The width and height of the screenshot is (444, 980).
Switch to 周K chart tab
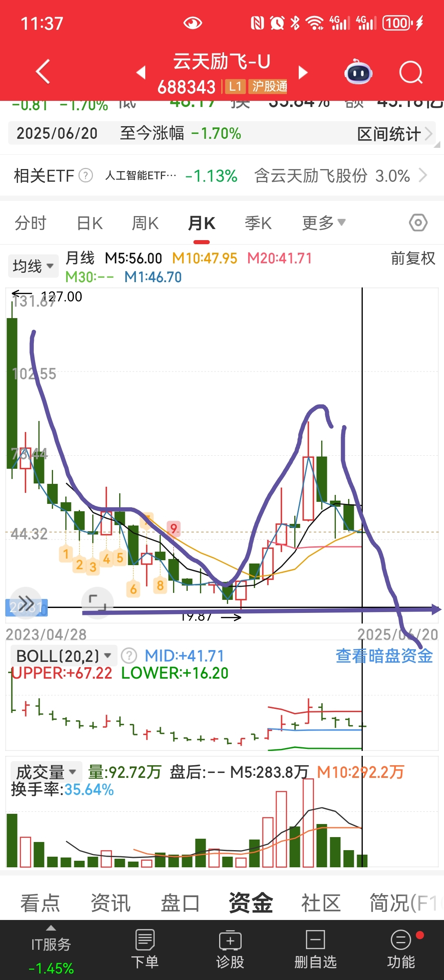[145, 223]
